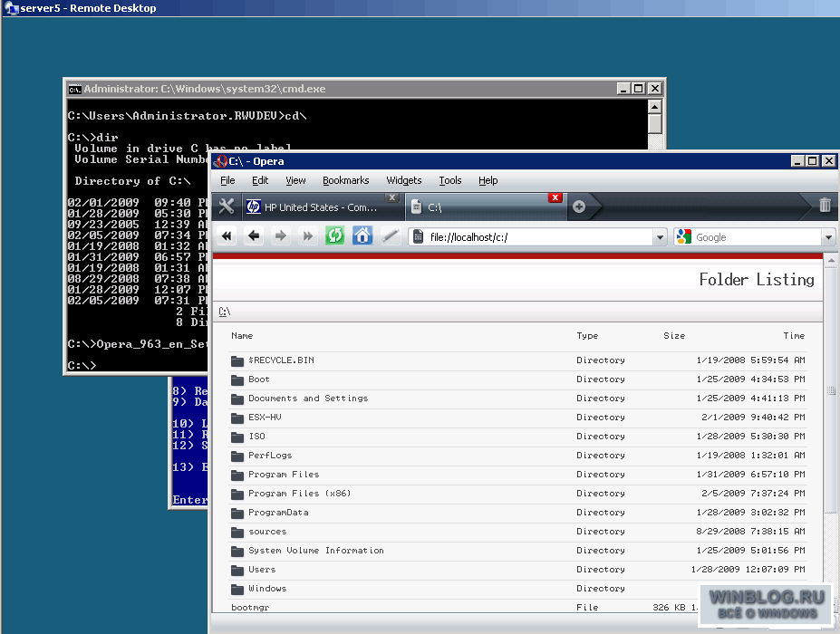Screen dimensions: 840x634
Task: Click the ESX-HV folder icon
Action: click(237, 418)
